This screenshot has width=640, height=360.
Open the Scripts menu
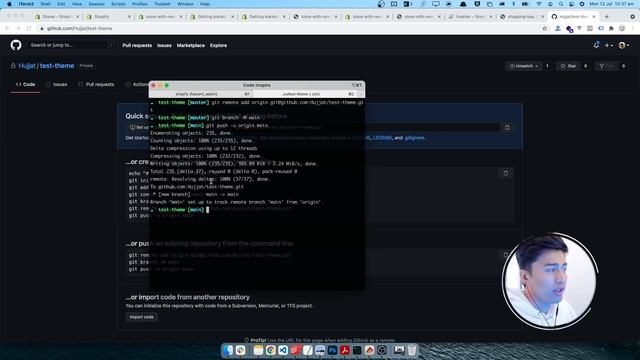point(118,4)
